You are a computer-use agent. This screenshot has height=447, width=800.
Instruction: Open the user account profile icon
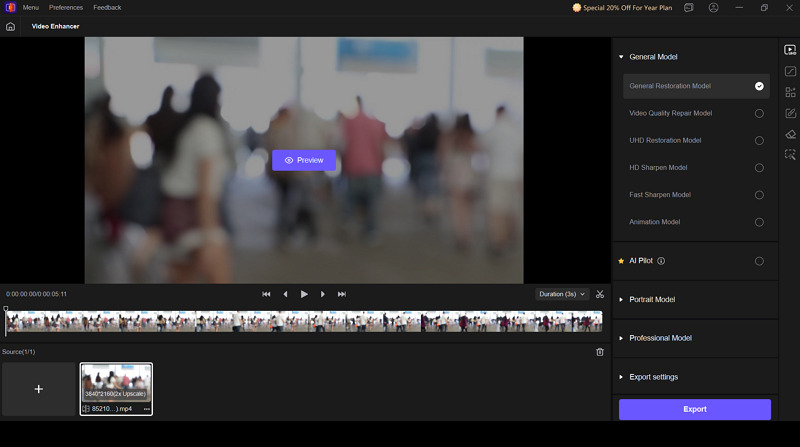[714, 8]
